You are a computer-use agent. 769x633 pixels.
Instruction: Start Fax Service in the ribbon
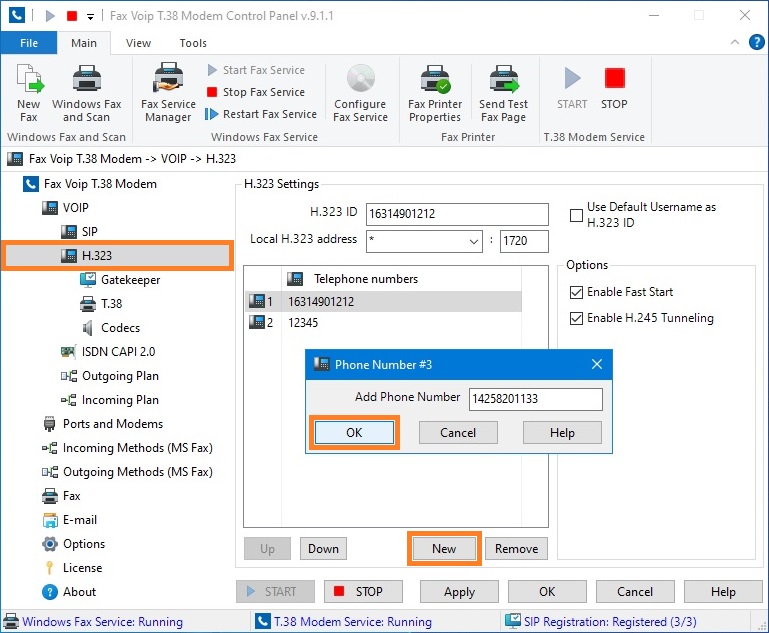[256, 70]
